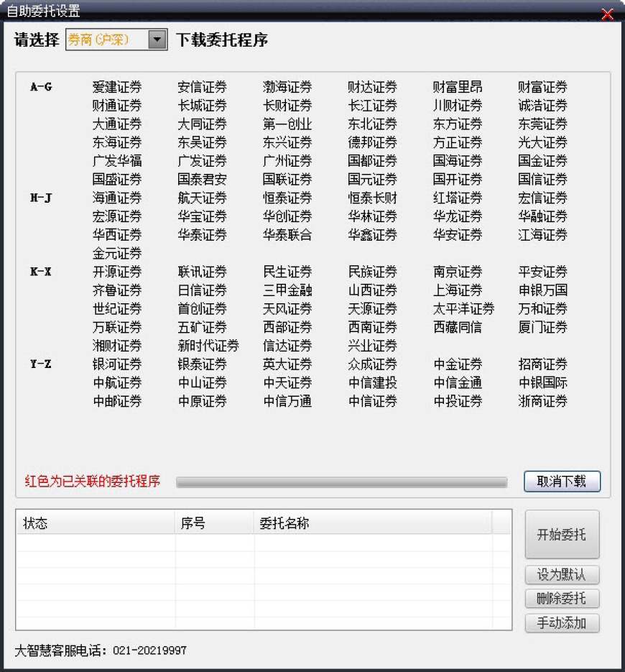
Task: Select broker 财达证券
Action: tap(372, 87)
